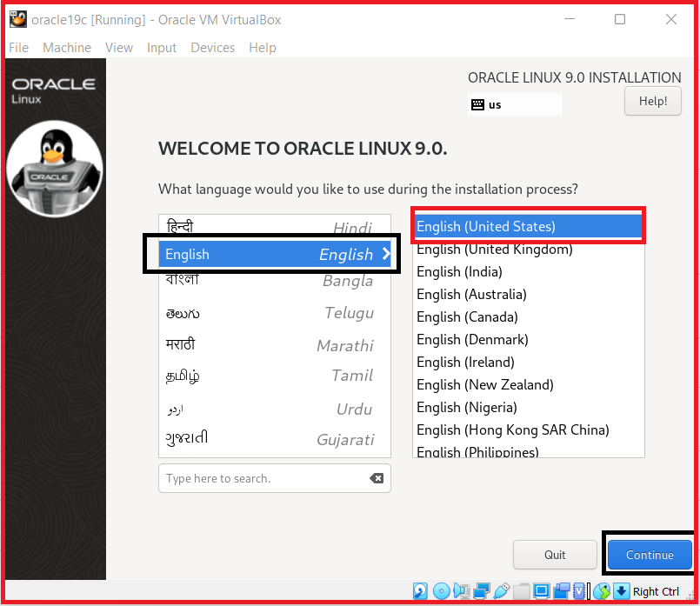Screen dimensions: 700x606
Task: Select English (United Kingdom) locale
Action: click(x=529, y=249)
